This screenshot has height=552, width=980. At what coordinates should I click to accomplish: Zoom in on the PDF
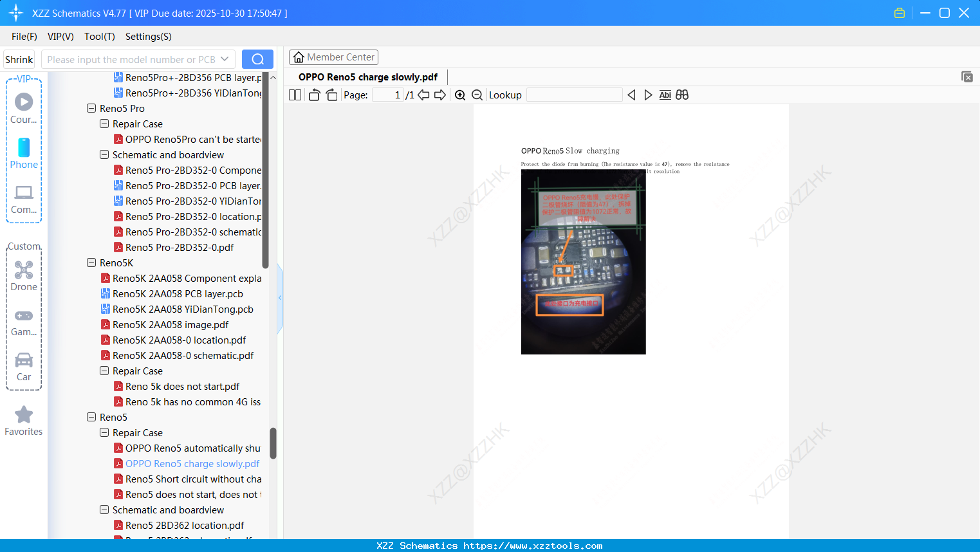460,95
